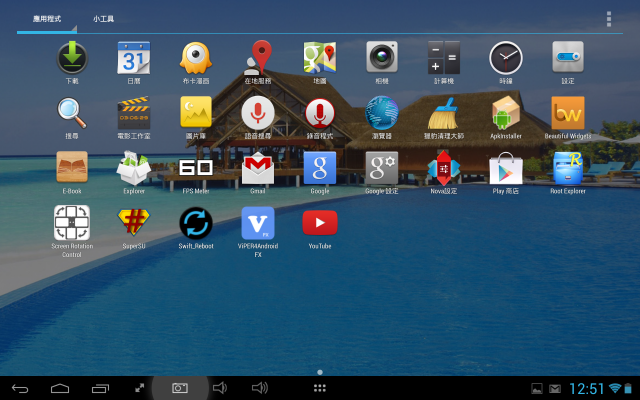Launch ViPER4Android FX app
The height and width of the screenshot is (400, 640).
258,223
